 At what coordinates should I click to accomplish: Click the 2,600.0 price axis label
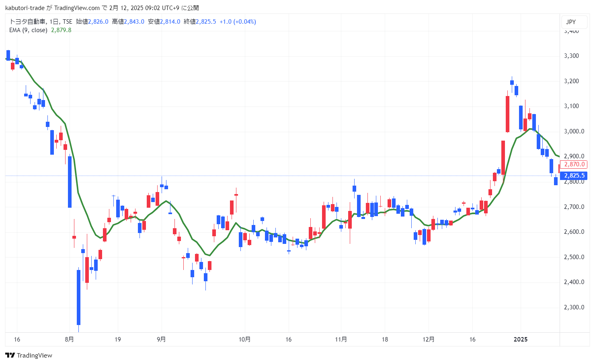(x=574, y=232)
